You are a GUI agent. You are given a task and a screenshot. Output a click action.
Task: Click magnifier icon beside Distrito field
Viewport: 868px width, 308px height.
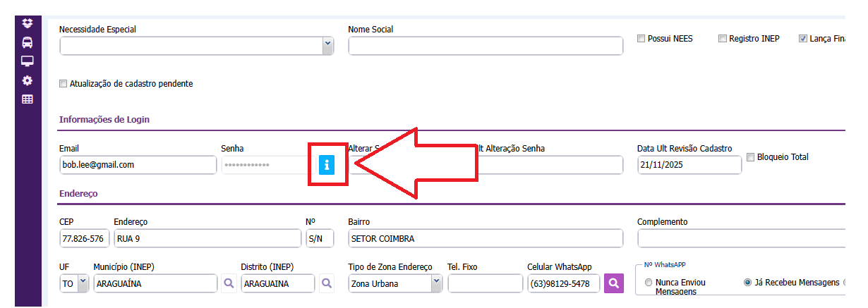tap(327, 283)
